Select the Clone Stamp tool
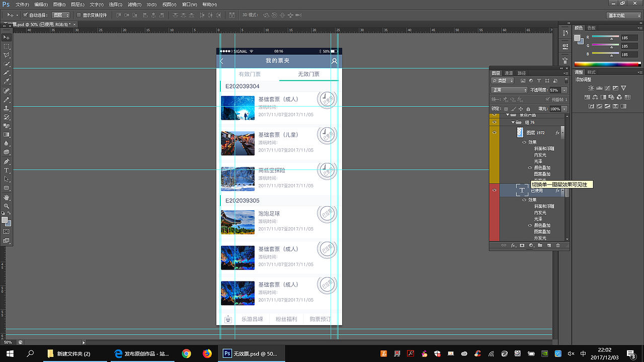 [7, 108]
